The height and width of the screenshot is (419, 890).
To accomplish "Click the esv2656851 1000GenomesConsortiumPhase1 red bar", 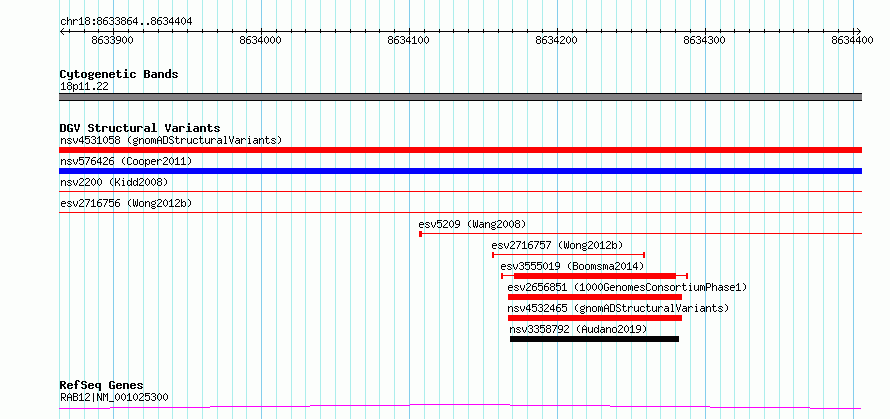I will pyautogui.click(x=594, y=297).
